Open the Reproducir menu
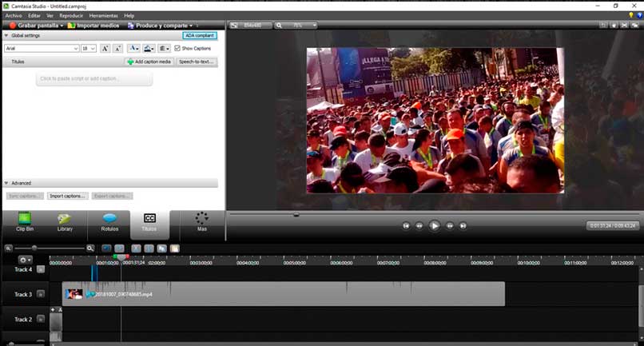Image resolution: width=644 pixels, height=346 pixels. point(71,16)
